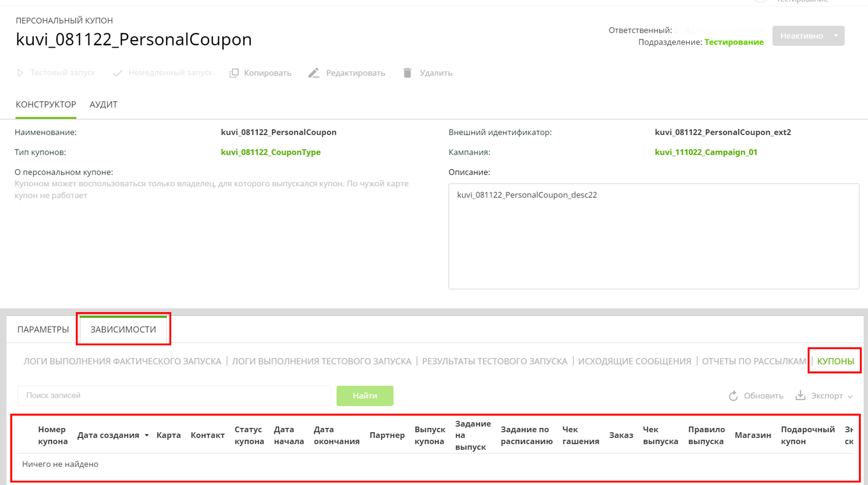Open the Купоны sub-tab
Screen dimensions: 868x485
(x=835, y=361)
